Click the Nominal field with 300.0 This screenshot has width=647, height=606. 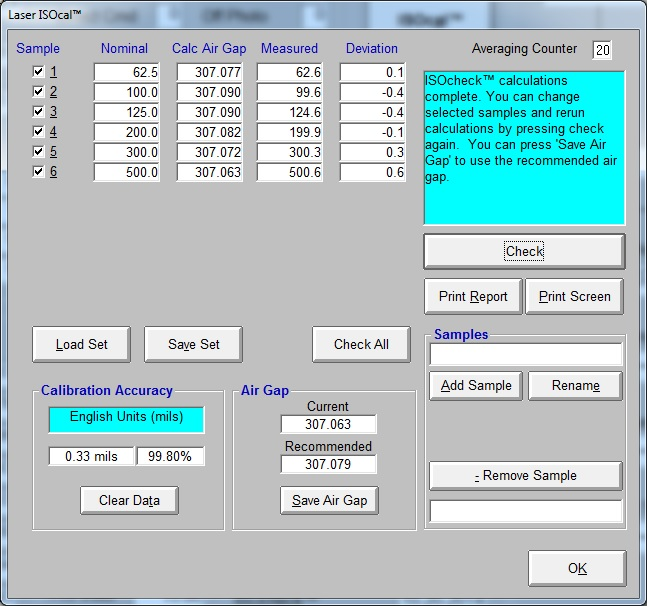point(127,152)
